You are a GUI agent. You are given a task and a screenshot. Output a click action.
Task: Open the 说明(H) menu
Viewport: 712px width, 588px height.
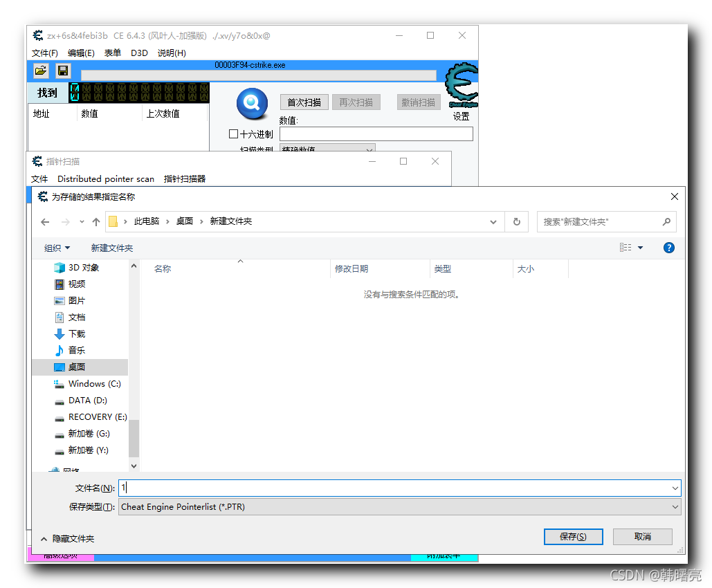[x=172, y=53]
